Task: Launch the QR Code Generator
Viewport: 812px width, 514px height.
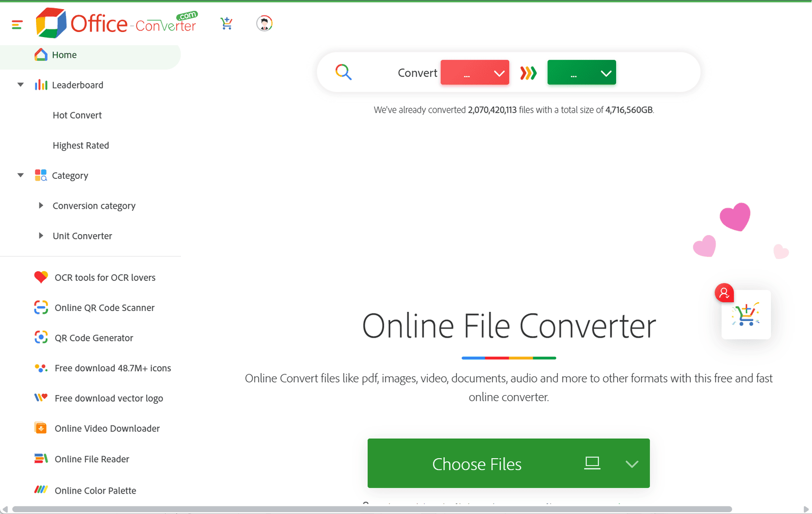Action: [x=94, y=337]
